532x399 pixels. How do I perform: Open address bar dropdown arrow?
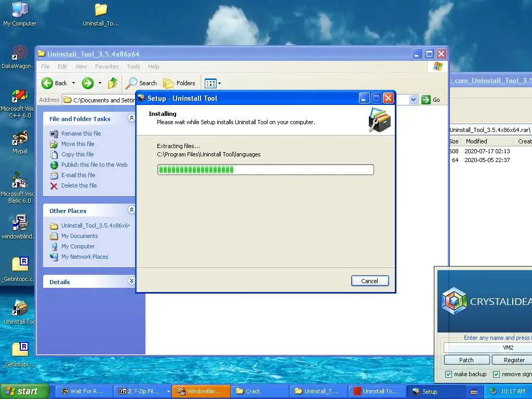(413, 100)
